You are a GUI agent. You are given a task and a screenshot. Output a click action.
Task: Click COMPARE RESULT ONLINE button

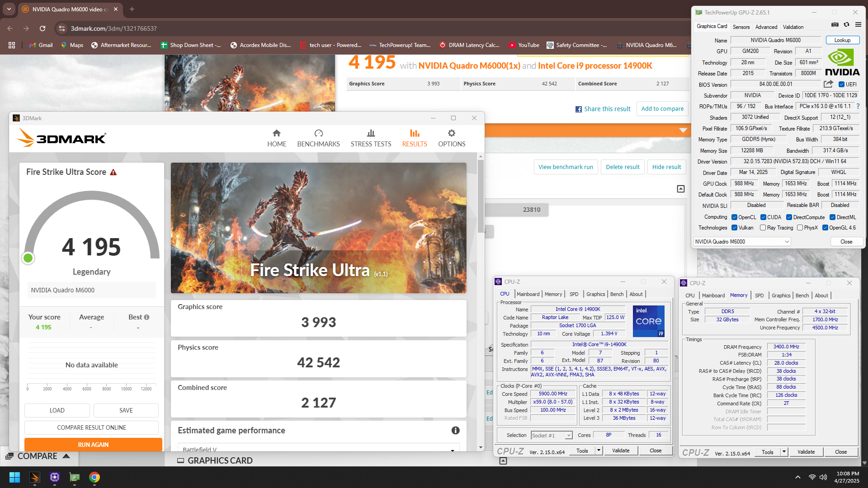click(91, 427)
